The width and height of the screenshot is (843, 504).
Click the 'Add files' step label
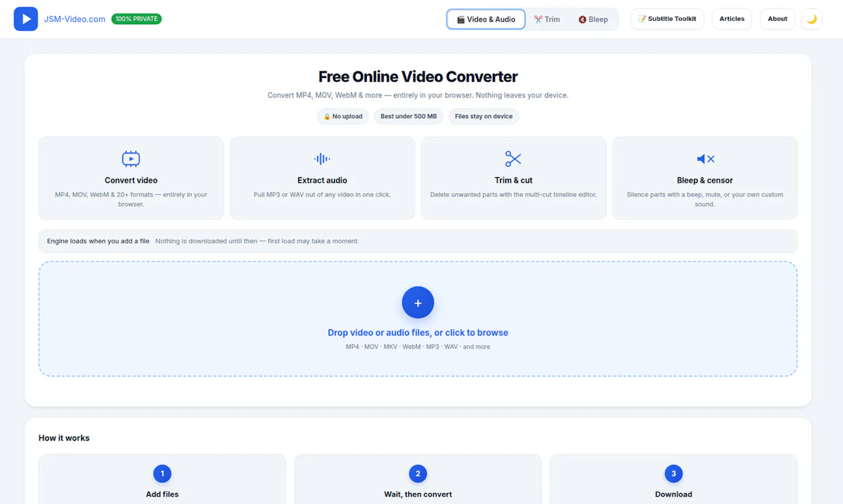coord(162,494)
